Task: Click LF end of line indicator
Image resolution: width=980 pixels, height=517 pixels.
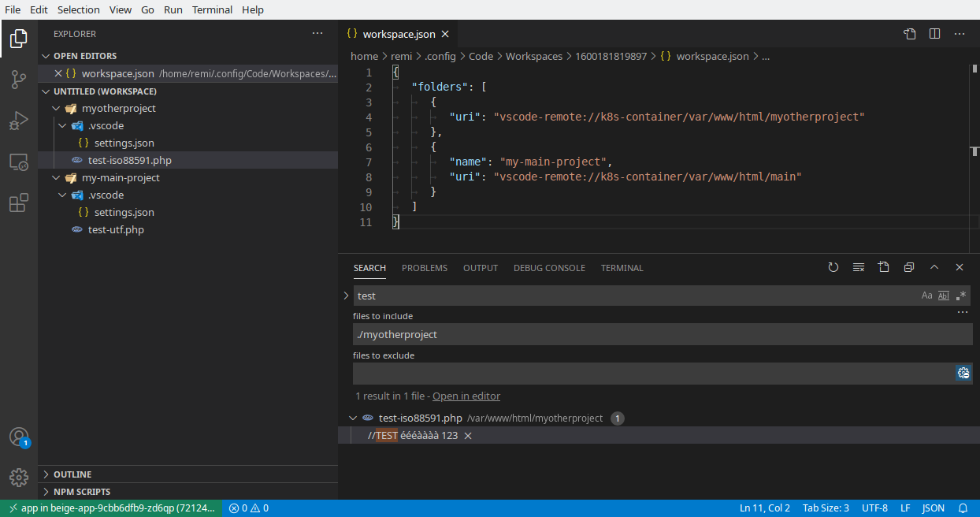Action: pyautogui.click(x=905, y=508)
